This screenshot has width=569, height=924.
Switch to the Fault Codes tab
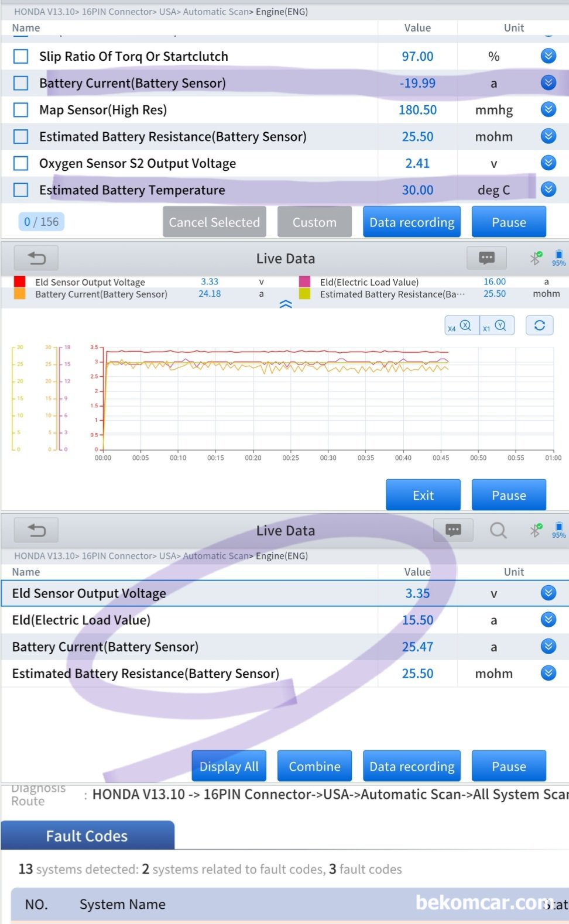point(87,836)
